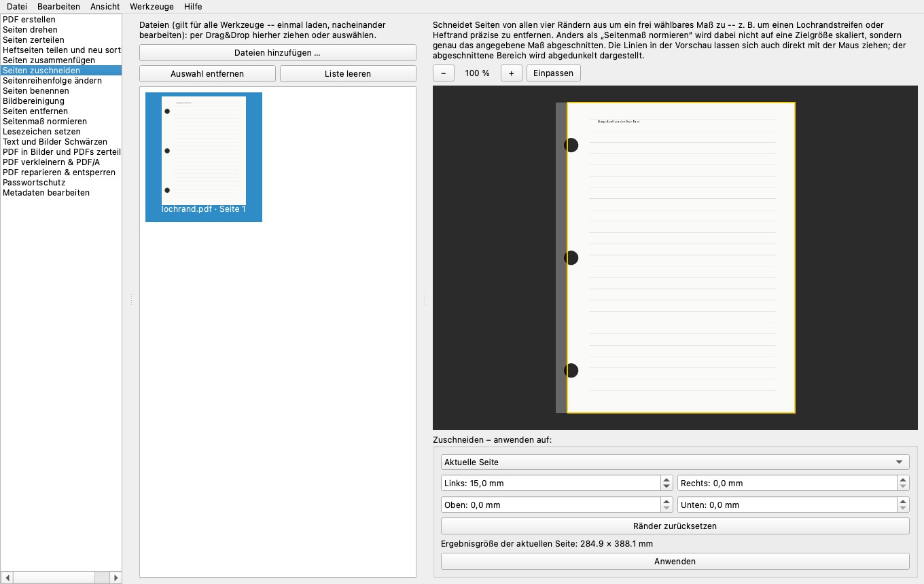This screenshot has width=924, height=584.
Task: Click the 'Auswahl entfernen' button
Action: (207, 73)
